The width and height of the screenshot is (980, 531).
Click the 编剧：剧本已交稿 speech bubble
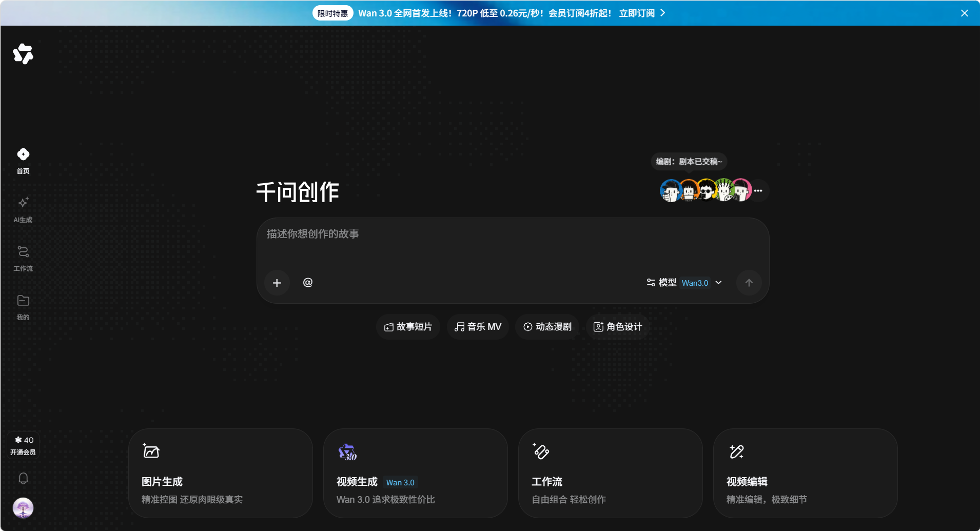click(689, 162)
